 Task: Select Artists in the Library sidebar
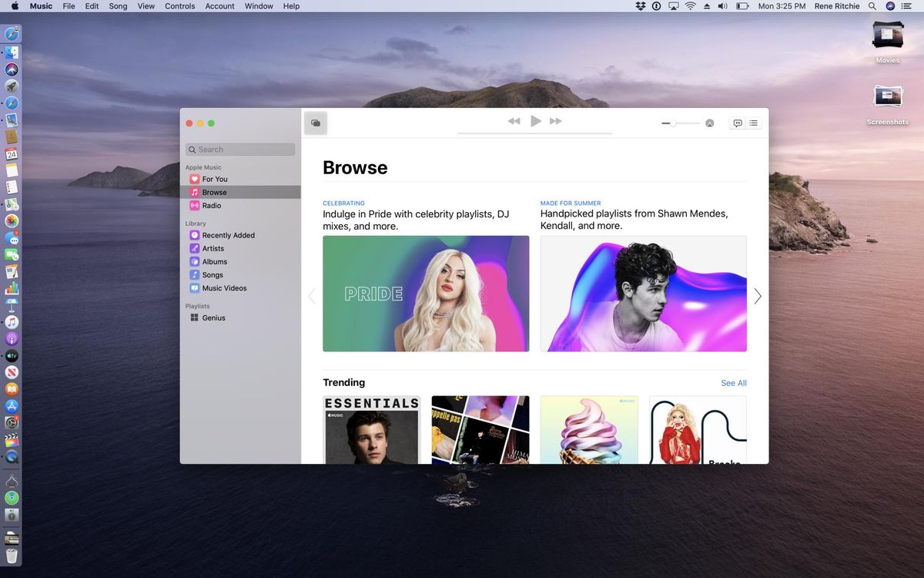pyautogui.click(x=213, y=248)
